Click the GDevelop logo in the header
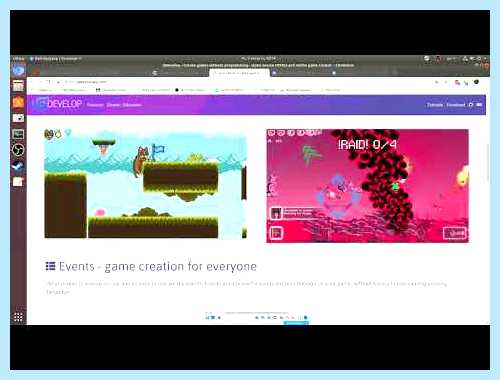Image resolution: width=500 pixels, height=380 pixels. pyautogui.click(x=57, y=104)
